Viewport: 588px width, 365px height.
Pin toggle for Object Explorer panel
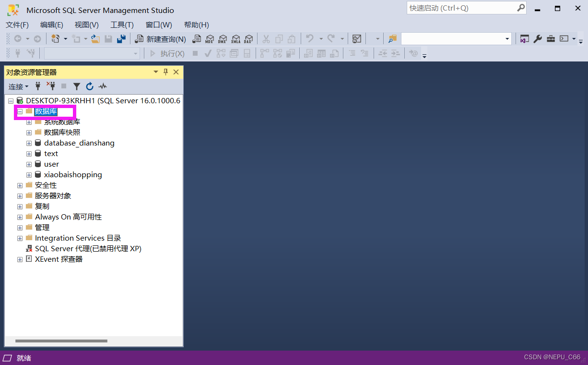pyautogui.click(x=166, y=72)
